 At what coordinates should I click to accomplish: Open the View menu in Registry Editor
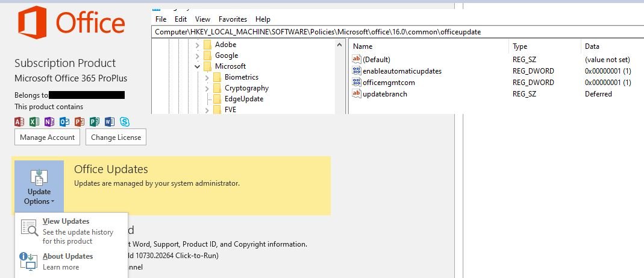(202, 19)
